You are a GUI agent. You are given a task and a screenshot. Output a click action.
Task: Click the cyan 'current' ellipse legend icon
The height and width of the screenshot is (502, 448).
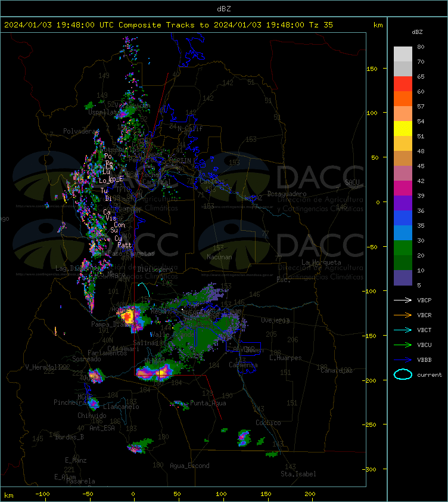click(x=403, y=374)
